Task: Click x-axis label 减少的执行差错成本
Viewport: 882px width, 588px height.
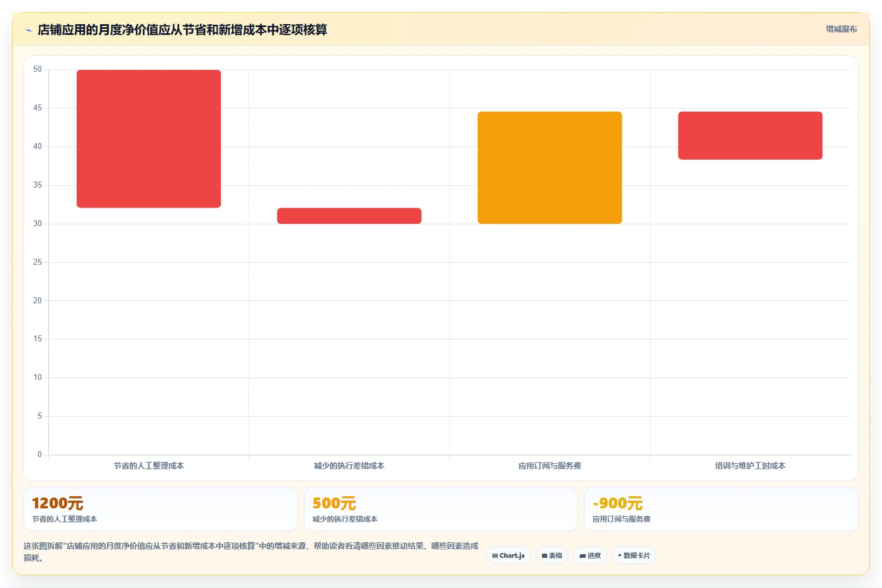Action: click(x=349, y=466)
